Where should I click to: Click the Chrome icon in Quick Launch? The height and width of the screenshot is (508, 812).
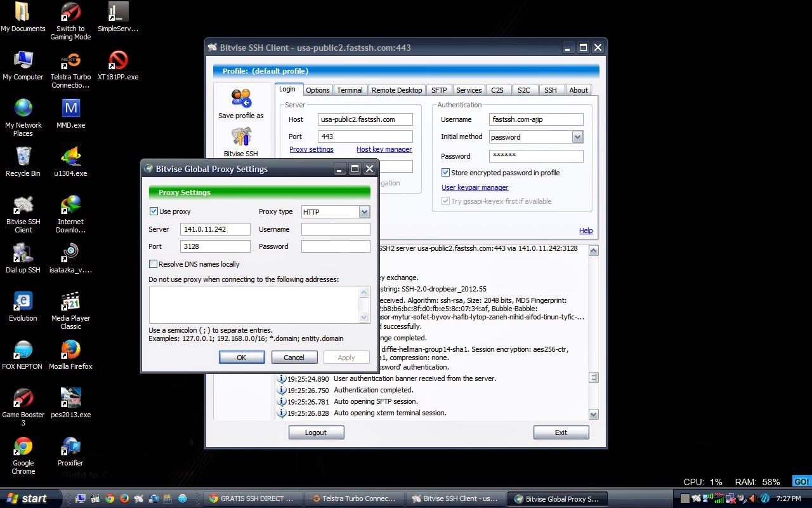click(110, 498)
